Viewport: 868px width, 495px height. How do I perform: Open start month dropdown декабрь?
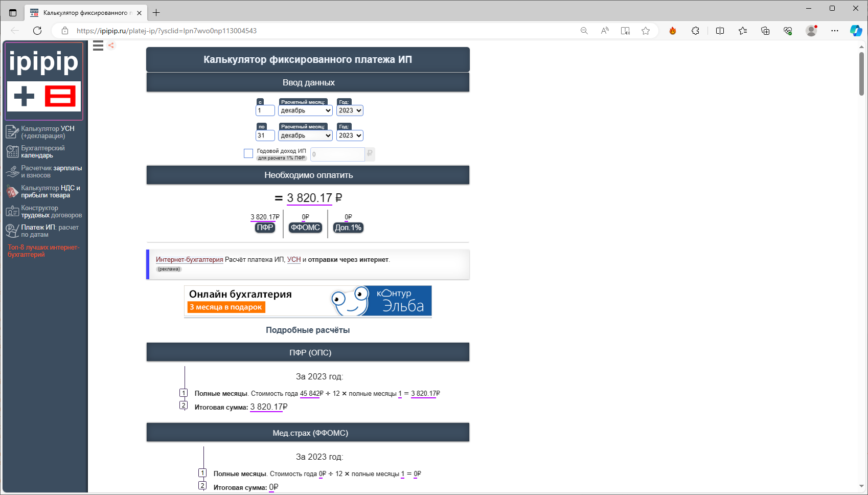305,110
